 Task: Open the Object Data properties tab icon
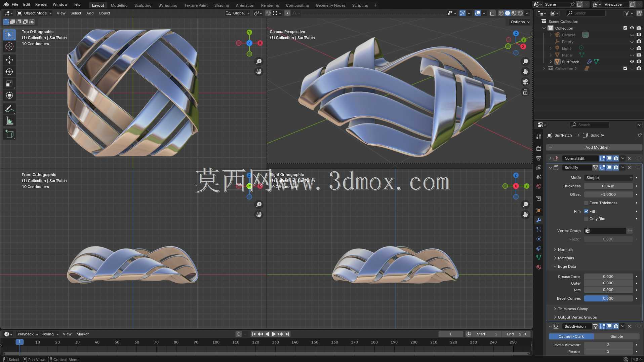[539, 258]
